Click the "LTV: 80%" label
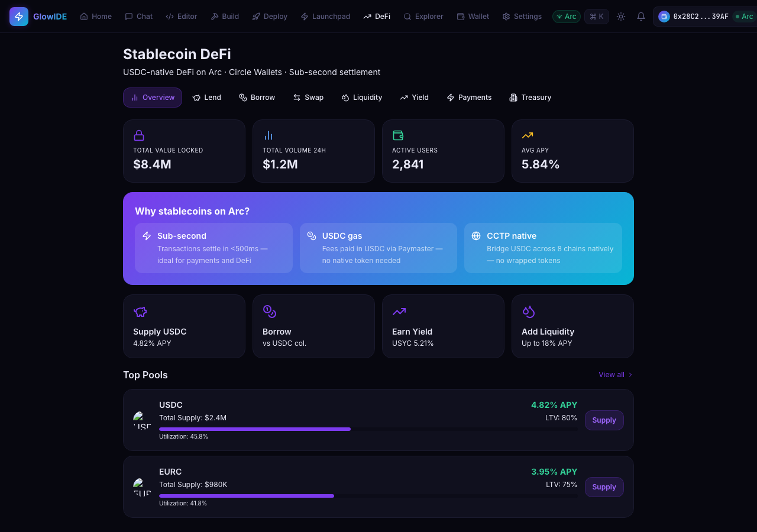 561,418
